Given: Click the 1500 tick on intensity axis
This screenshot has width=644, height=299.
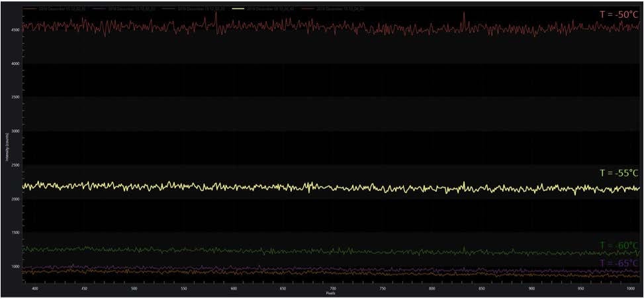Looking at the screenshot, I should point(17,233).
